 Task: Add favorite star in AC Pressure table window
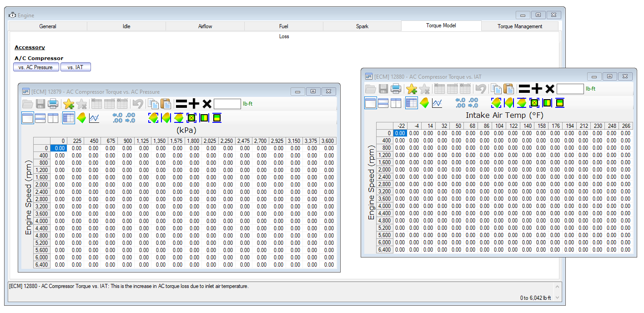point(69,104)
